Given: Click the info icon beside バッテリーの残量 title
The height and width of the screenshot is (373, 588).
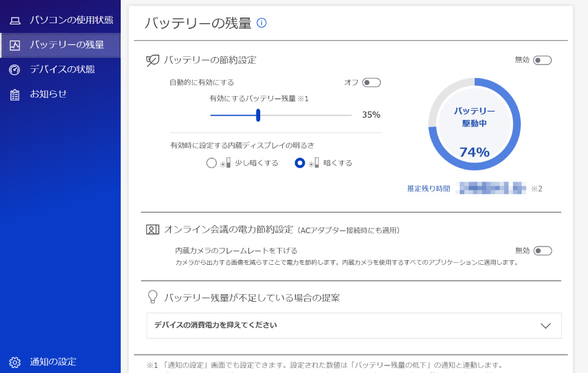Looking at the screenshot, I should click(x=261, y=23).
